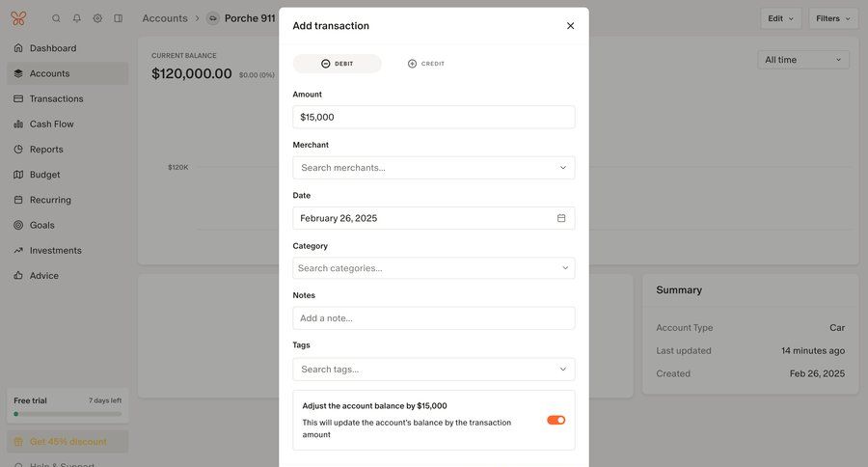
Task: Click the Investments trend icon
Action: [x=18, y=251]
